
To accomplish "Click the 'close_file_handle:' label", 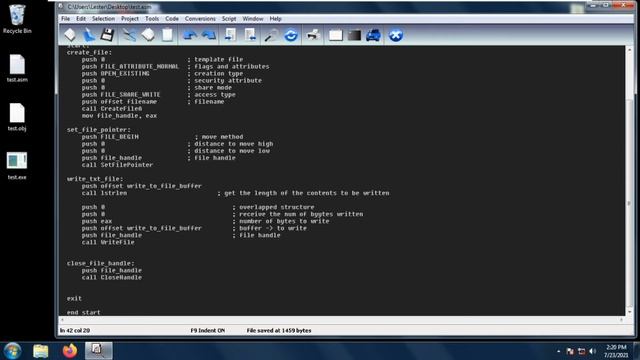I will point(100,263).
